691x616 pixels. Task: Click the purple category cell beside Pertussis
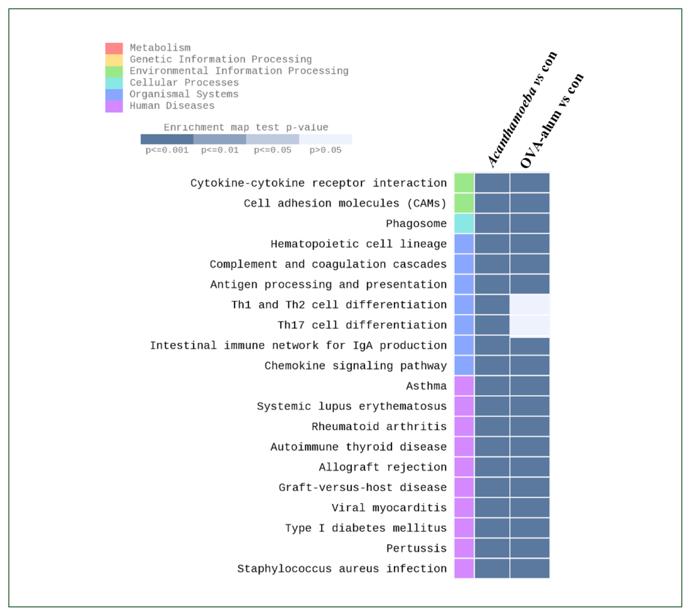coord(464,548)
